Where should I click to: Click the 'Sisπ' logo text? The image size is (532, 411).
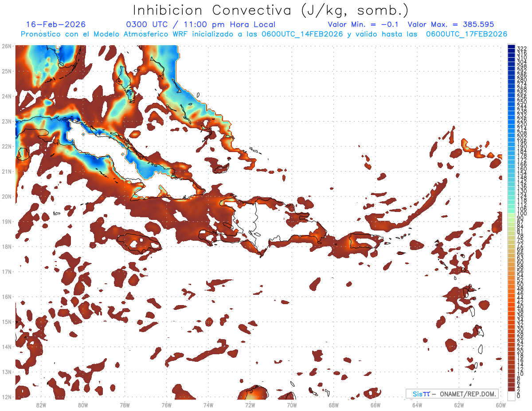pos(421,394)
